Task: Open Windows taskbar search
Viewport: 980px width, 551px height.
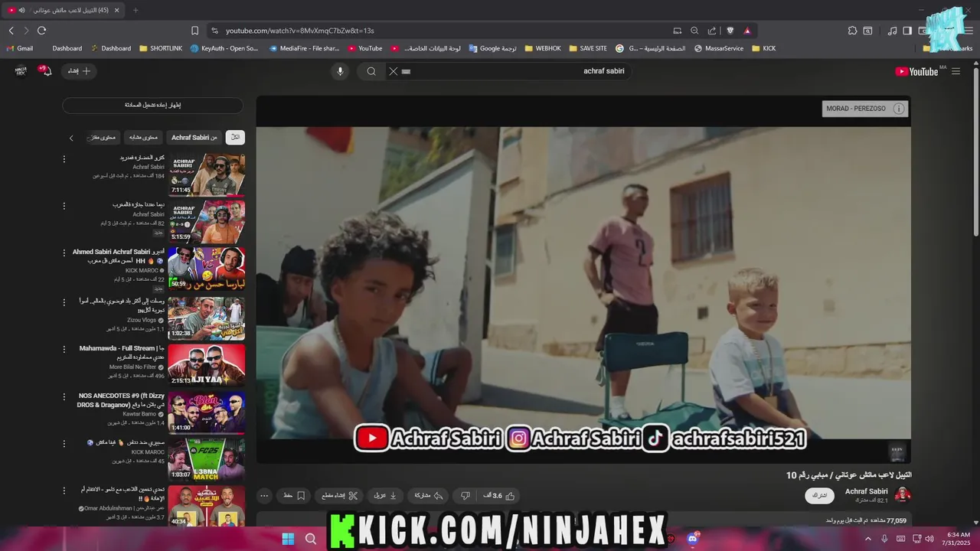Action: click(311, 539)
